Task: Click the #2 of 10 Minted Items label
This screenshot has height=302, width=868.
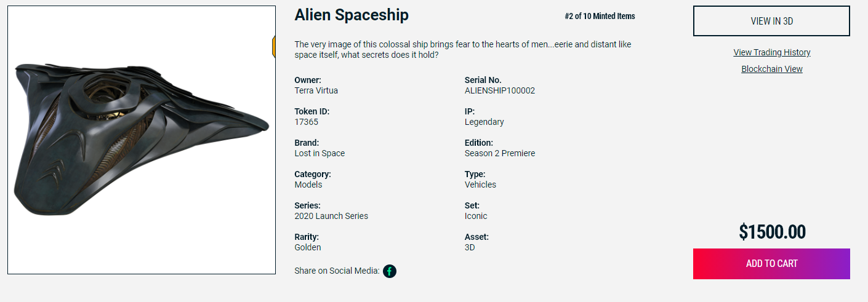Action: tap(600, 17)
